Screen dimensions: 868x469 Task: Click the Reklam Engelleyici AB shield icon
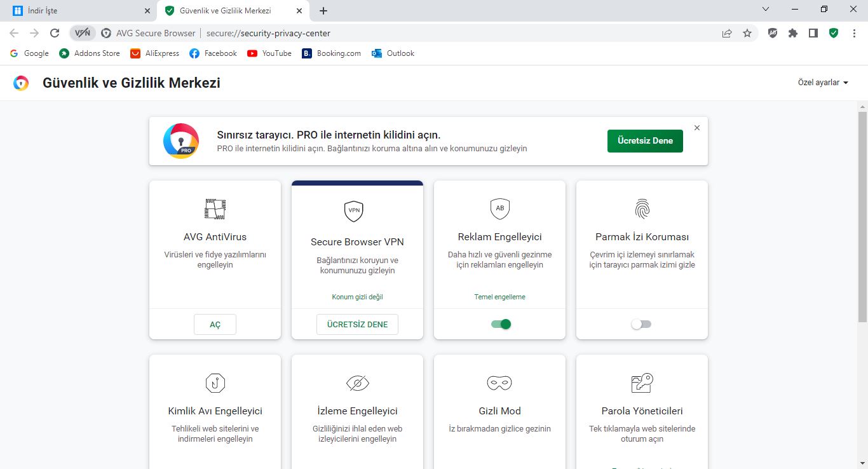click(500, 208)
